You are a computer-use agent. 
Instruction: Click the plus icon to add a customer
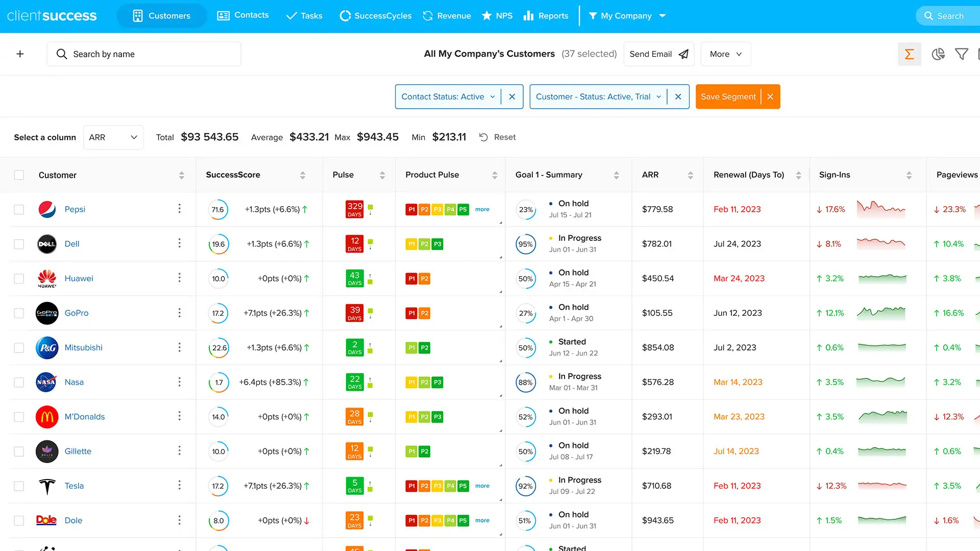[x=20, y=54]
